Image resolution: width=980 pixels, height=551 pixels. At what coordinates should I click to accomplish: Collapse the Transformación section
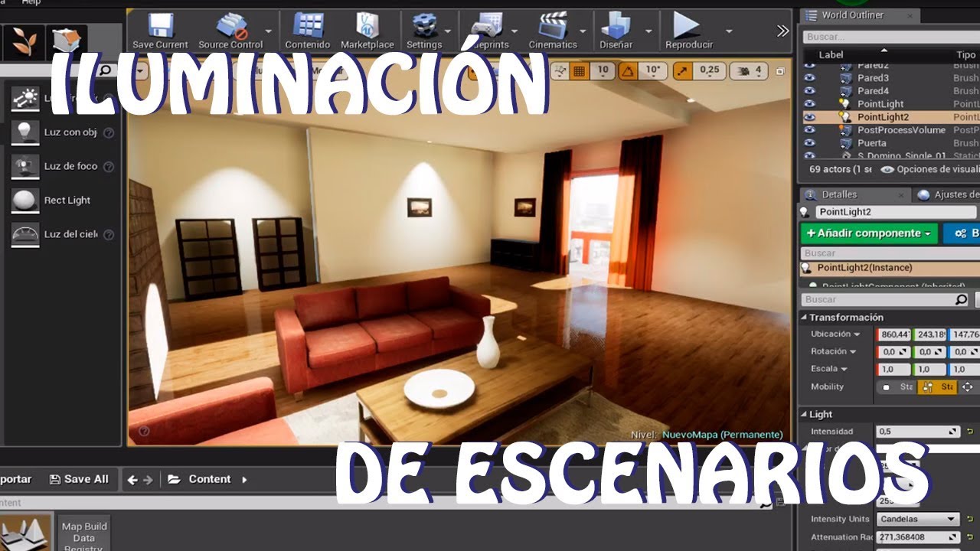click(x=804, y=318)
